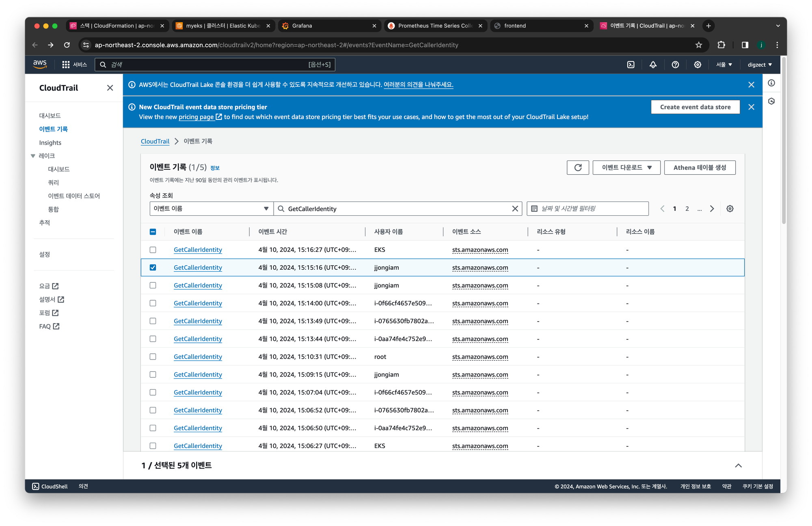
Task: Open site information icon in address bar
Action: [86, 45]
